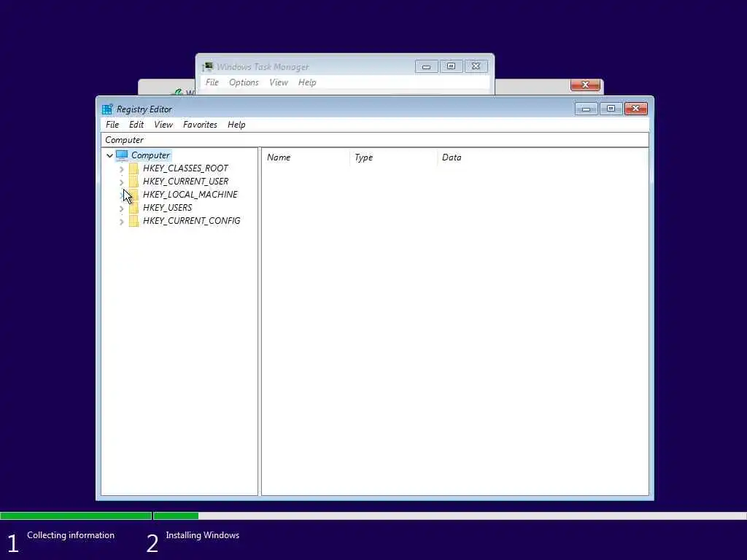The width and height of the screenshot is (747, 560).
Task: Click the Registry Editor title bar icon
Action: pos(107,109)
